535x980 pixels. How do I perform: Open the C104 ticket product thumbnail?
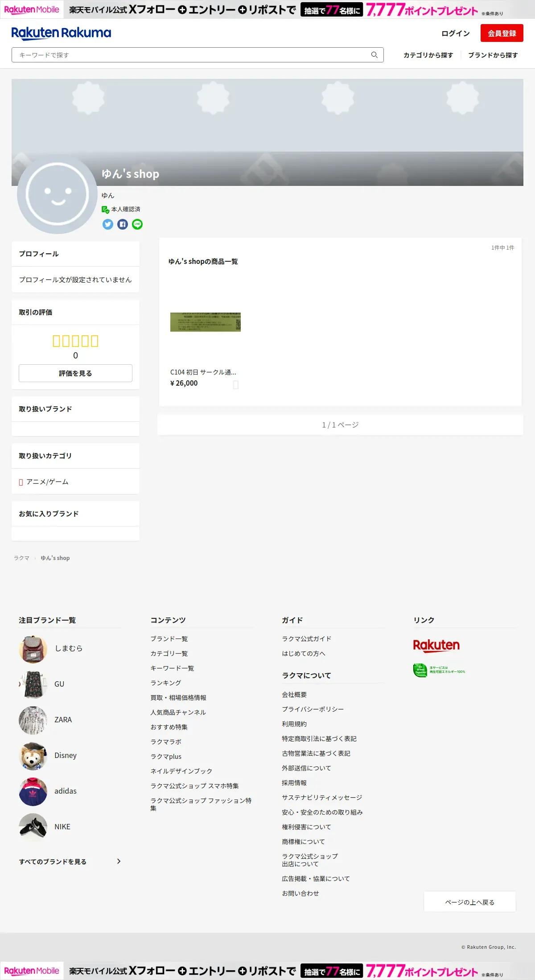click(x=206, y=322)
